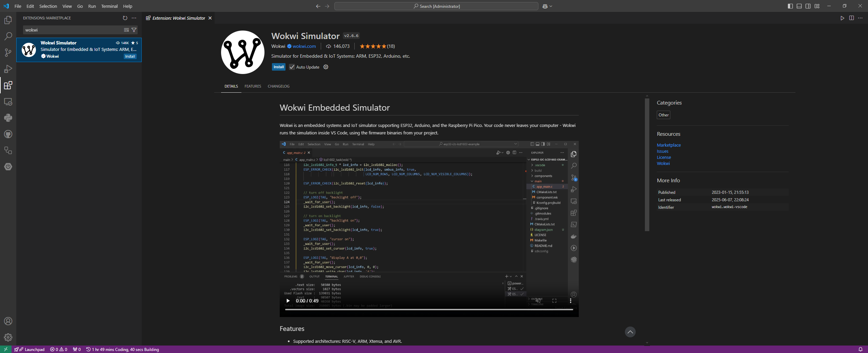This screenshot has width=868, height=353.
Task: Click Install in the Wokwi Simulator list item
Action: coord(130,56)
